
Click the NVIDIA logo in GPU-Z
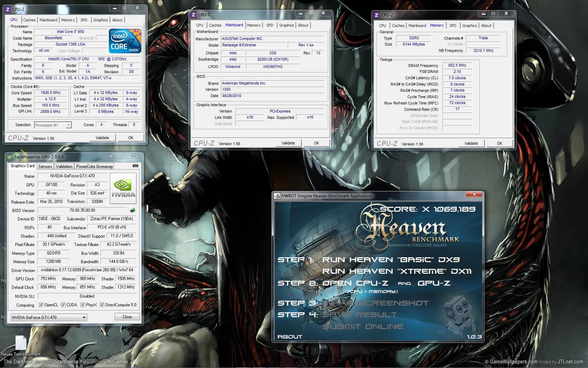123,188
